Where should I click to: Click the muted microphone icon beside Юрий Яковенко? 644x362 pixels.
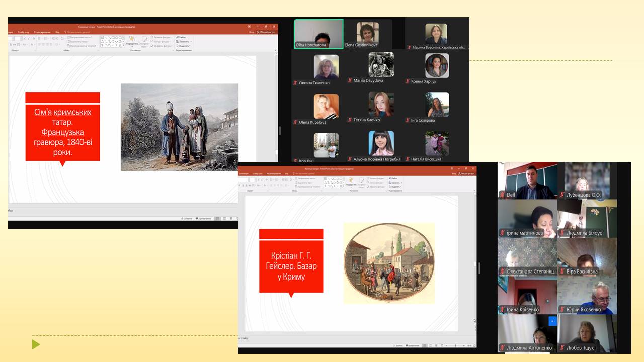coord(561,310)
